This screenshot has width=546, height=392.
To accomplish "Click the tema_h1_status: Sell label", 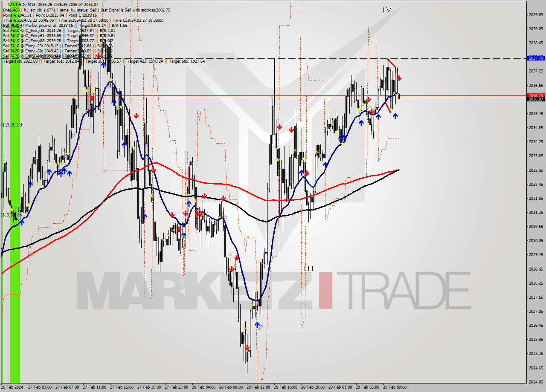I will click(78, 10).
